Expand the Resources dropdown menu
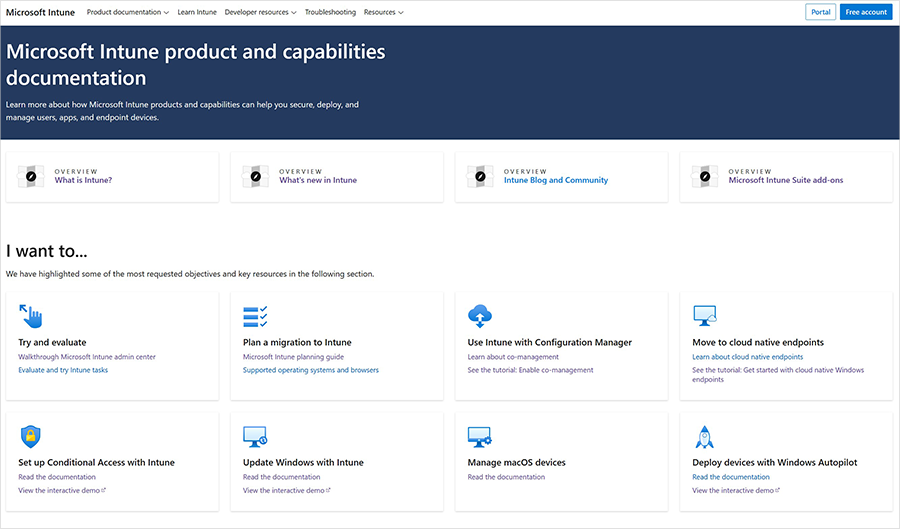 [x=383, y=12]
